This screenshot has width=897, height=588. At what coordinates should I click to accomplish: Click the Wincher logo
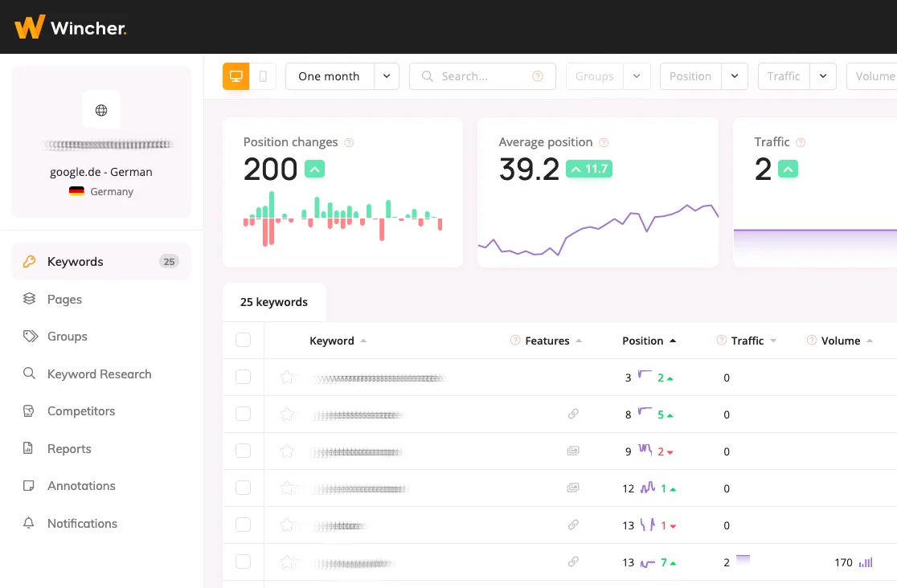tap(71, 27)
